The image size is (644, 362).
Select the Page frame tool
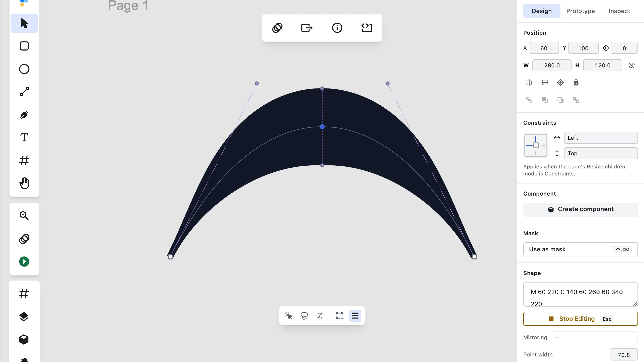click(x=24, y=160)
